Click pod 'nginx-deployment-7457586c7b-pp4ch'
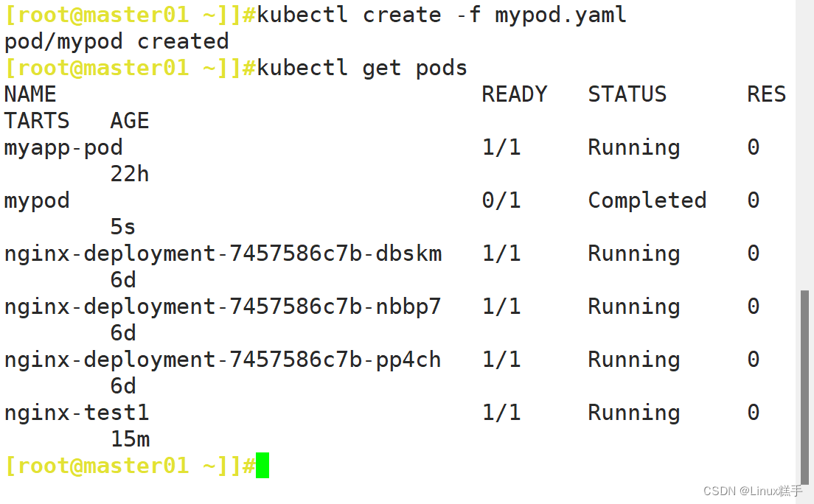This screenshot has height=504, width=814. tap(223, 360)
